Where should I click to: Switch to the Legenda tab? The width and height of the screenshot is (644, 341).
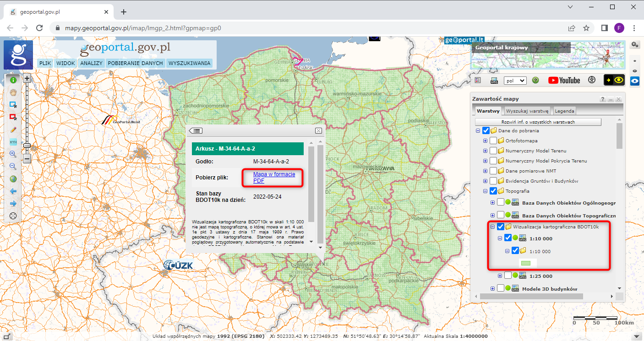[564, 111]
